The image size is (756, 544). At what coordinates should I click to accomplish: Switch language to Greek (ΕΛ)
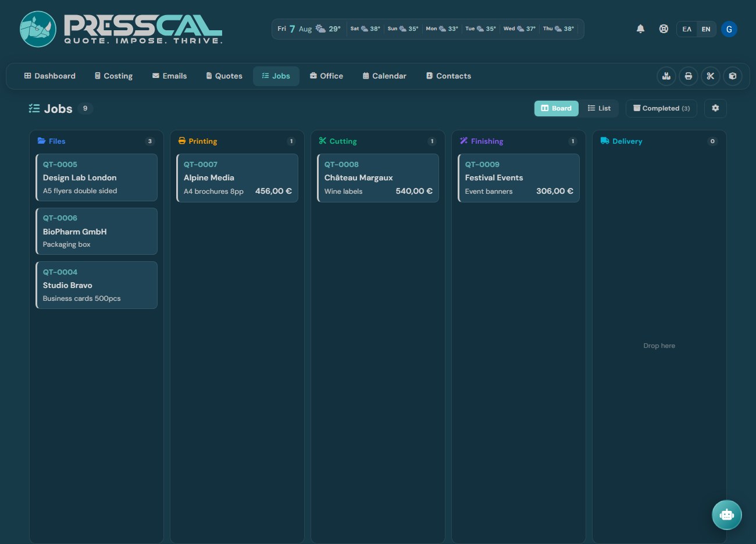pos(687,29)
